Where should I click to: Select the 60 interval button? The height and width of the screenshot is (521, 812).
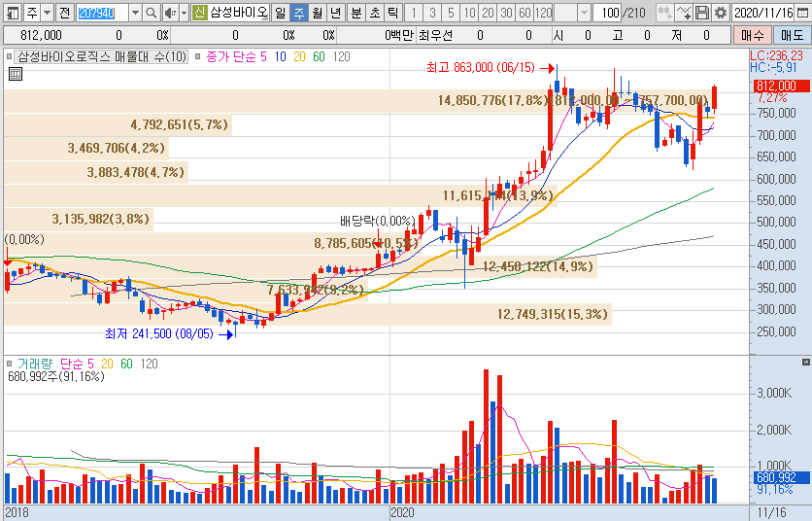tap(525, 13)
